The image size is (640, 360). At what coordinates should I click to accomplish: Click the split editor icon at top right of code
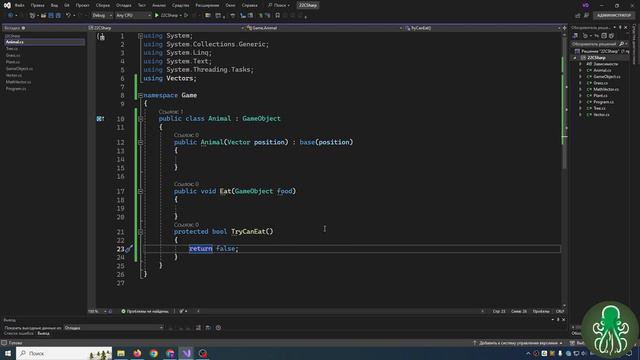coord(564,28)
